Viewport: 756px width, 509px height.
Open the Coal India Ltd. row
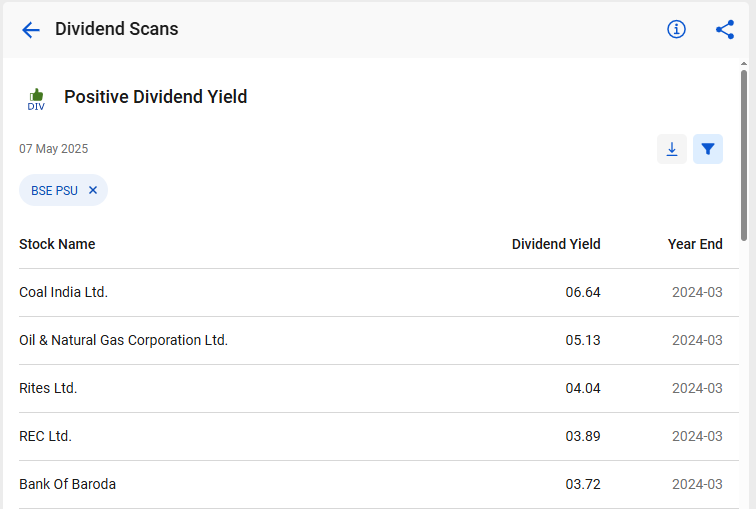click(x=378, y=293)
